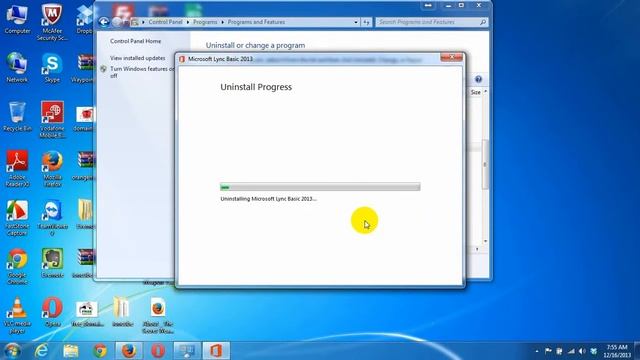Open Windows Explorer from the taskbar
The width and height of the screenshot is (640, 360).
pyautogui.click(x=71, y=351)
